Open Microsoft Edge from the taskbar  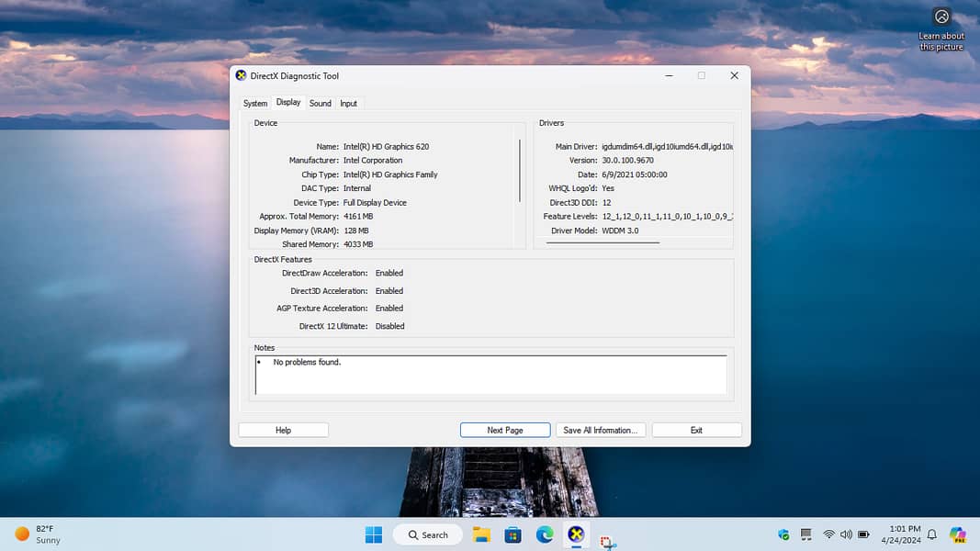[x=545, y=534]
